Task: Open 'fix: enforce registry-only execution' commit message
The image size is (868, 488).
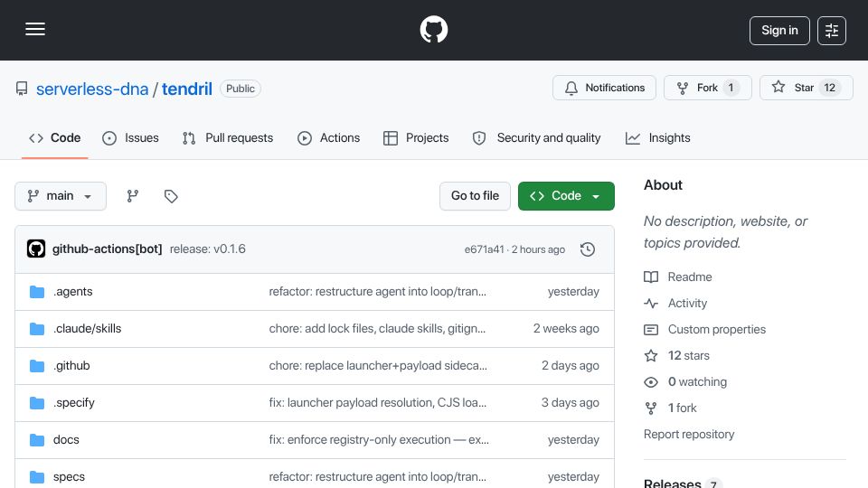Action: 379,440
